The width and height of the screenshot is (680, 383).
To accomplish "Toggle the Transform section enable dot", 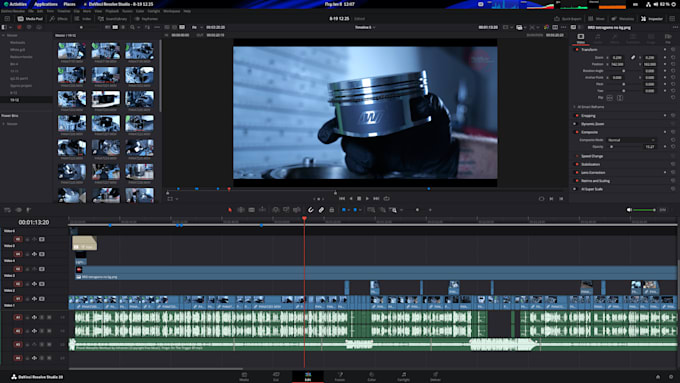I will click(x=577, y=50).
